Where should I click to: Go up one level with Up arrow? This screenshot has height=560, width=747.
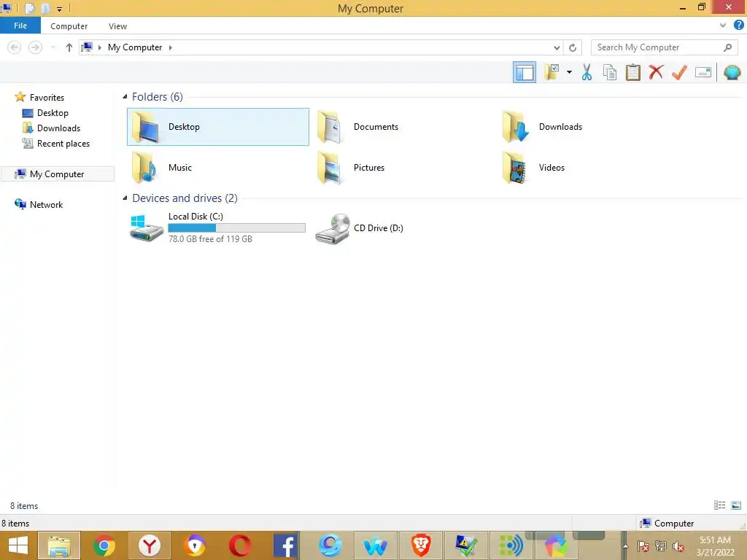[69, 47]
